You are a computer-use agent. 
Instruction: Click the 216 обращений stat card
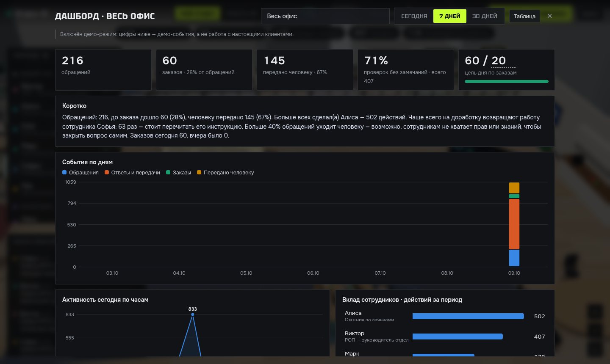click(x=103, y=70)
